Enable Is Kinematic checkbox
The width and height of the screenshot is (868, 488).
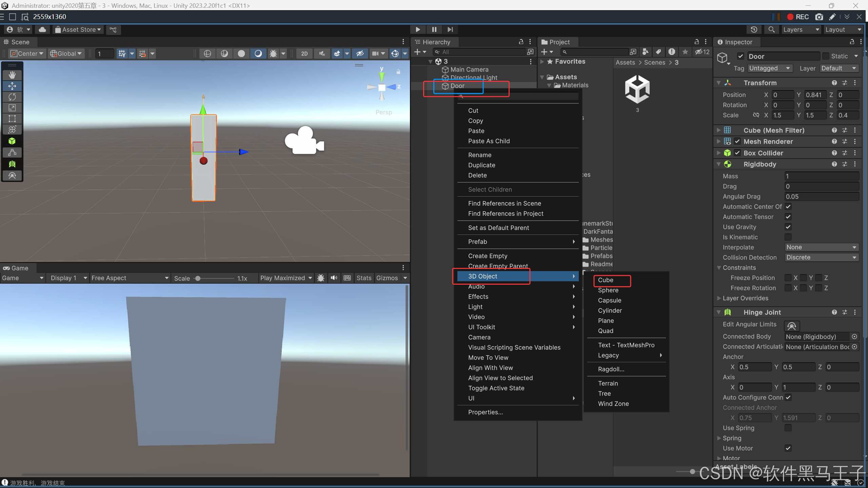pyautogui.click(x=788, y=237)
